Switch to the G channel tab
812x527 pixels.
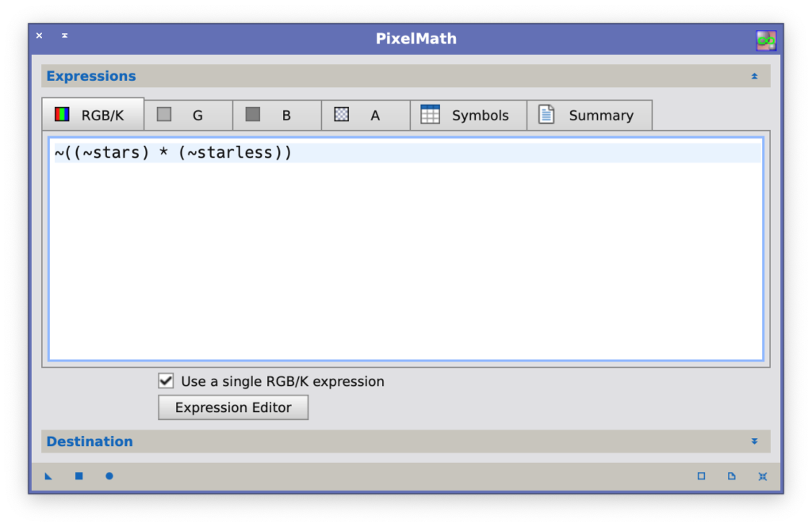[189, 115]
